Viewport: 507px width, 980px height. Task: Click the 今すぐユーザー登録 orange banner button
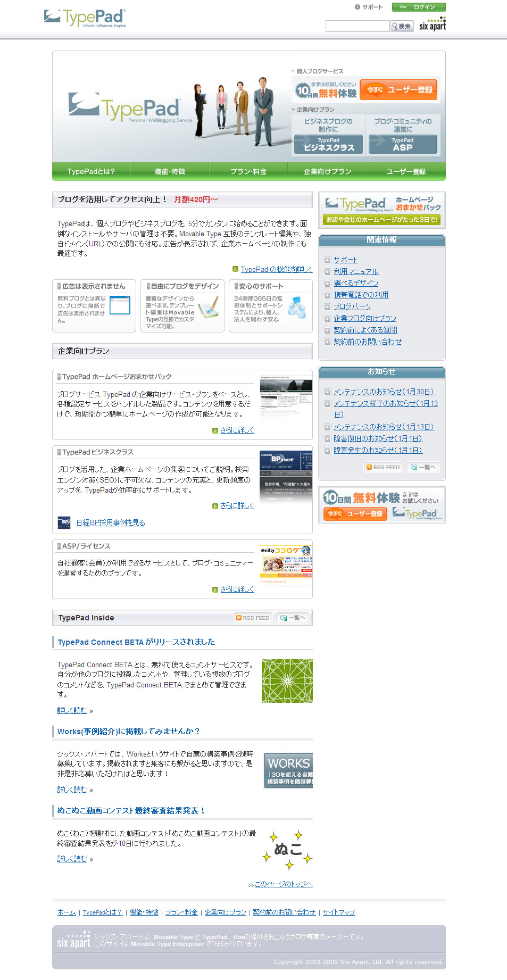click(399, 90)
